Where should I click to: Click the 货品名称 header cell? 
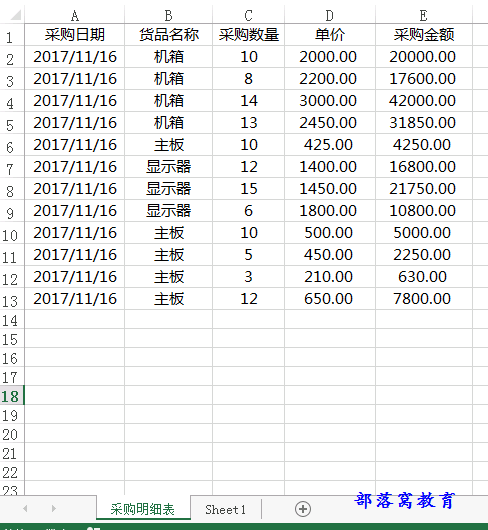point(169,35)
